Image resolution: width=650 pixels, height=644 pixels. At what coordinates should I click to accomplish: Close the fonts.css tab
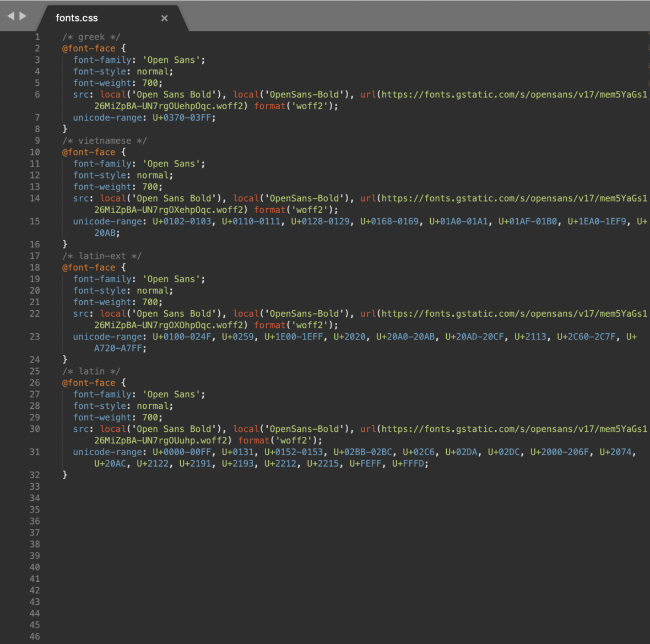(x=164, y=18)
